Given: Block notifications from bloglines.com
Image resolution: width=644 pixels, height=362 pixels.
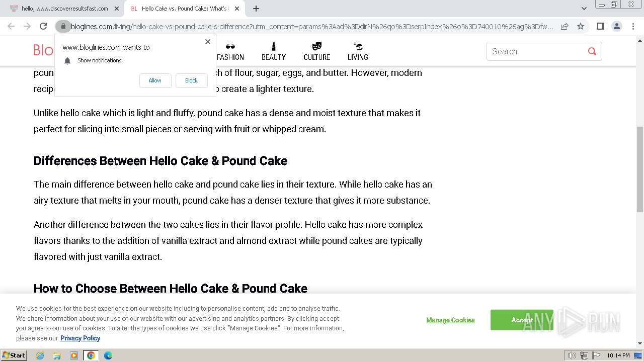Looking at the screenshot, I should 191,80.
